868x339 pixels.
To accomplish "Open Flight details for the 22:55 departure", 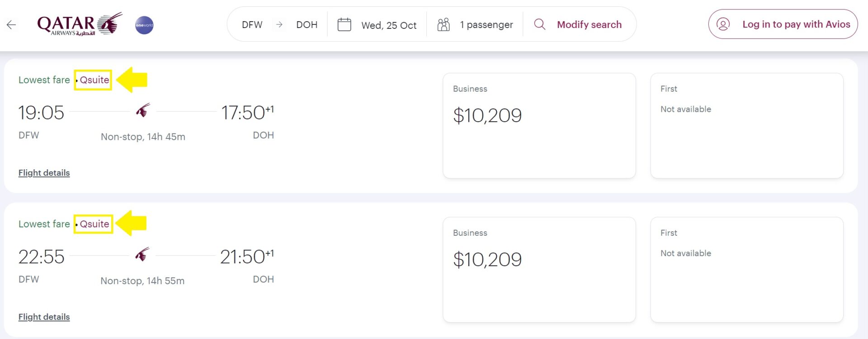I will [x=44, y=317].
